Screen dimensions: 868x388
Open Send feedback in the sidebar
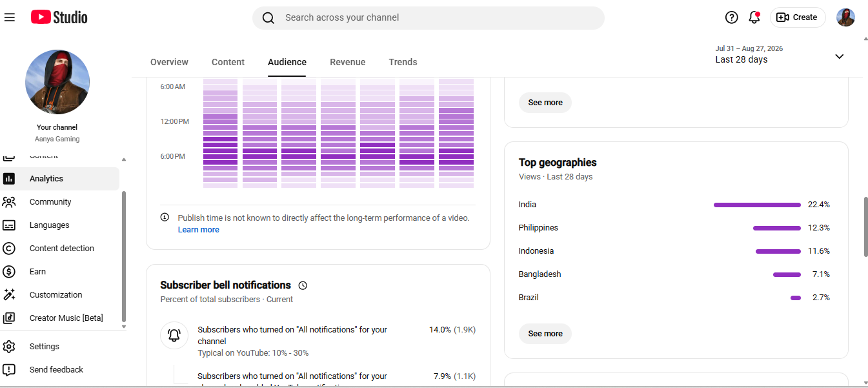pos(59,370)
